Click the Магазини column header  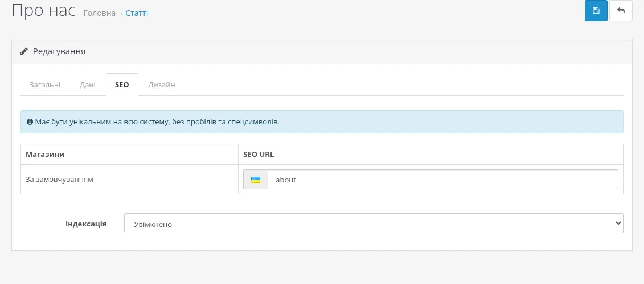(129, 155)
